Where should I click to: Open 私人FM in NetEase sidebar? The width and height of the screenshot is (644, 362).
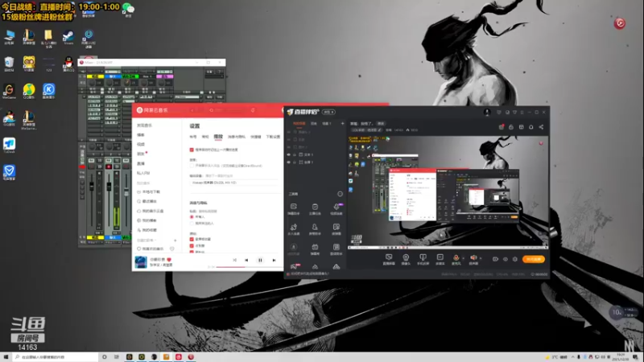point(143,173)
